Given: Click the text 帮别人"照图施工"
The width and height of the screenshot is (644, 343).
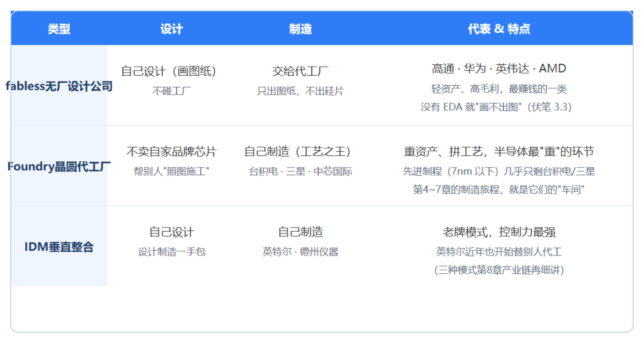Looking at the screenshot, I should [171, 171].
